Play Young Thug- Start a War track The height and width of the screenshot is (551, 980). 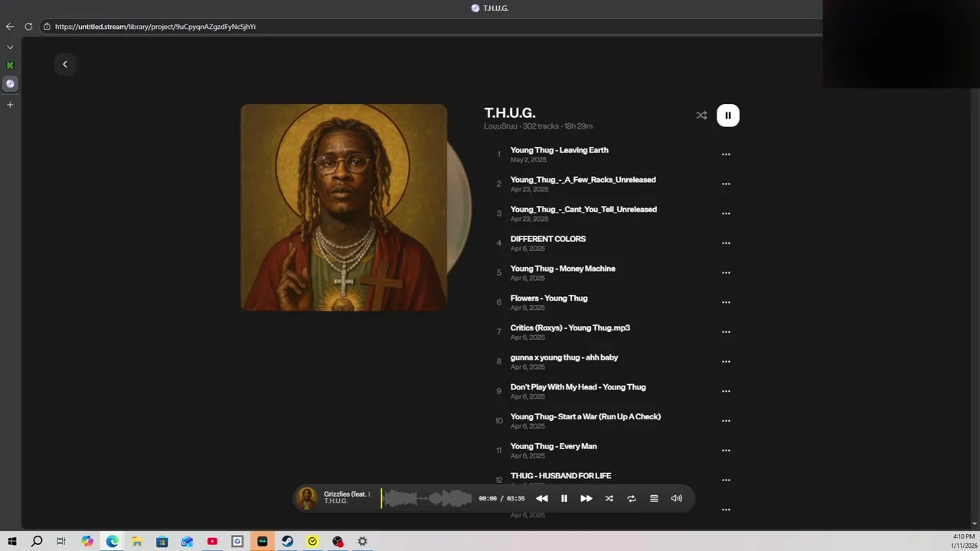(x=586, y=417)
